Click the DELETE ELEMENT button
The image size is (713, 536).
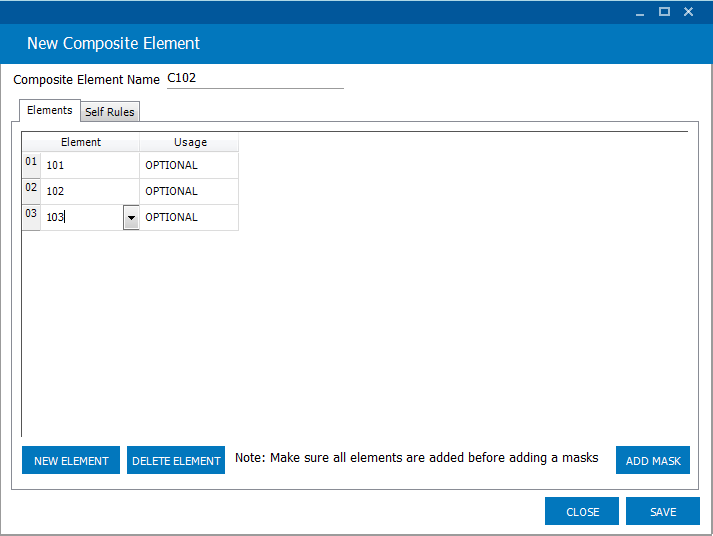pyautogui.click(x=176, y=460)
